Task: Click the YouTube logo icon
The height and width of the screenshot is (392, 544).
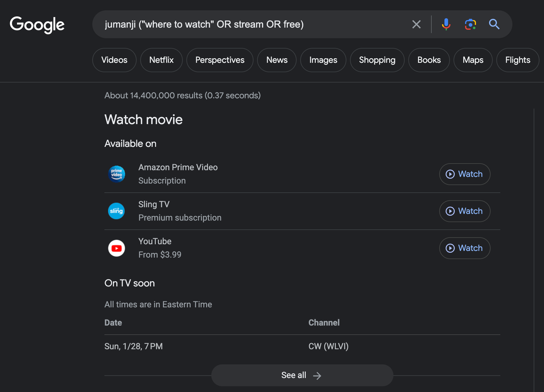Action: click(x=117, y=248)
